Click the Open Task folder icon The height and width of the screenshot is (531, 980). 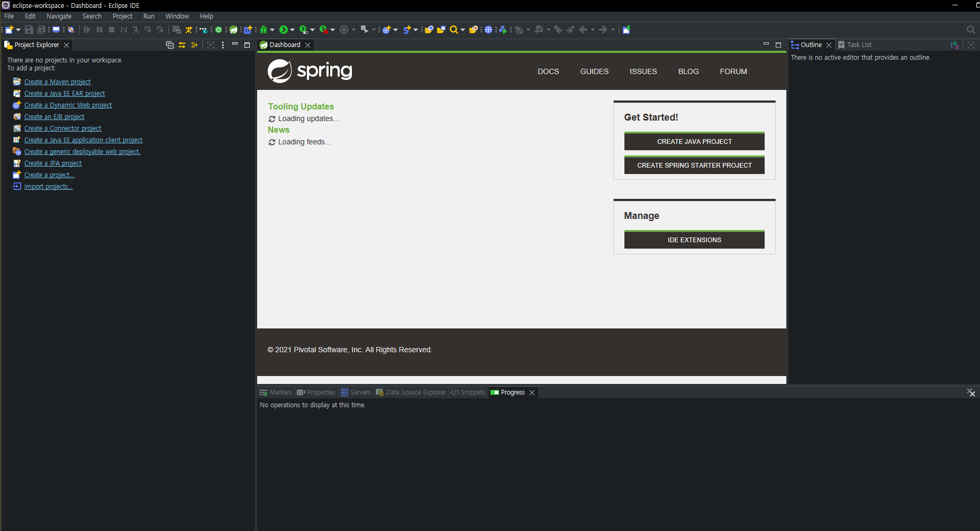[441, 30]
